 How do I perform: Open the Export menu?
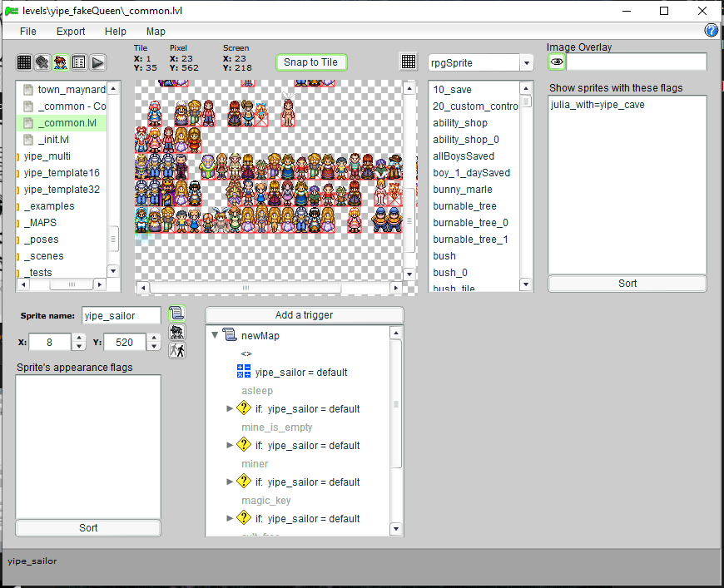pyautogui.click(x=71, y=32)
